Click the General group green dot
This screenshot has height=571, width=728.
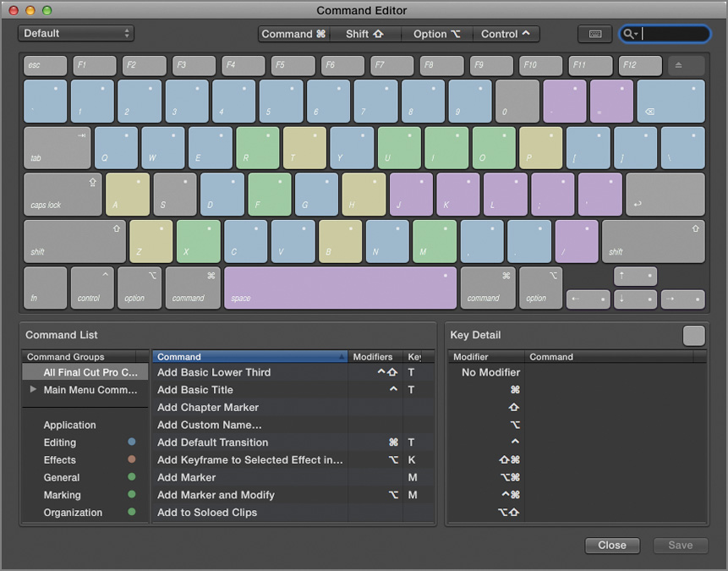(x=132, y=477)
